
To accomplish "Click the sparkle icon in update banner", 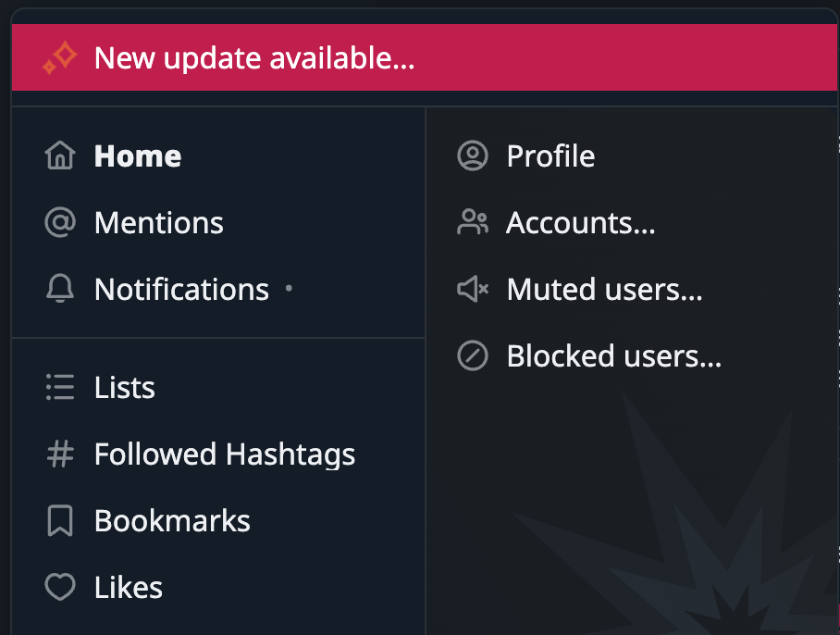I will click(x=60, y=57).
